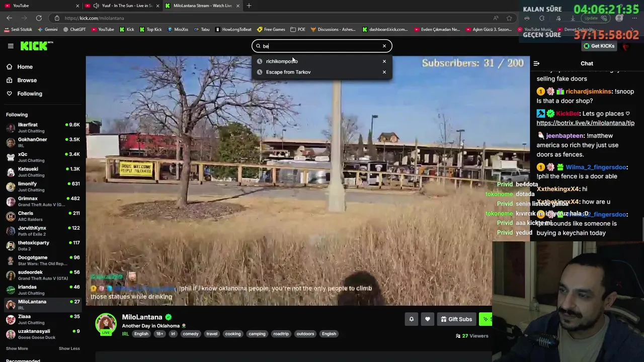The image size is (644, 362).
Task: Open the Docgotgame channel
Action: [x=43, y=260]
